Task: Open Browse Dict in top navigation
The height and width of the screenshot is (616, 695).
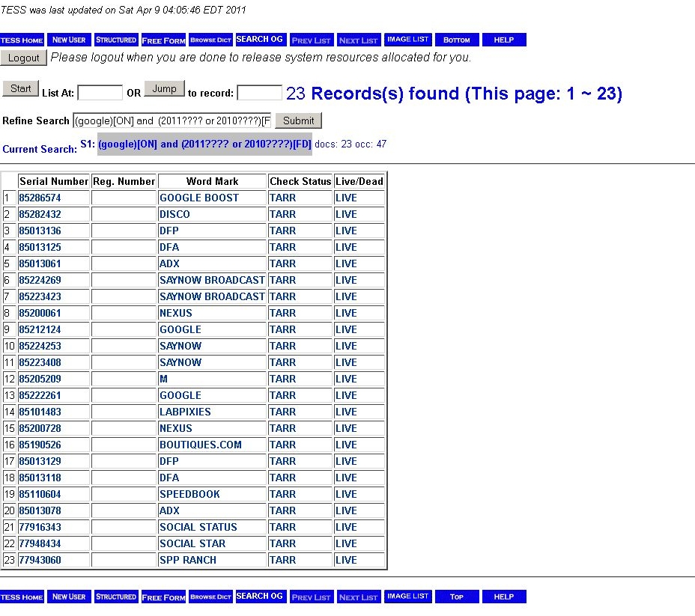Action: coord(210,40)
